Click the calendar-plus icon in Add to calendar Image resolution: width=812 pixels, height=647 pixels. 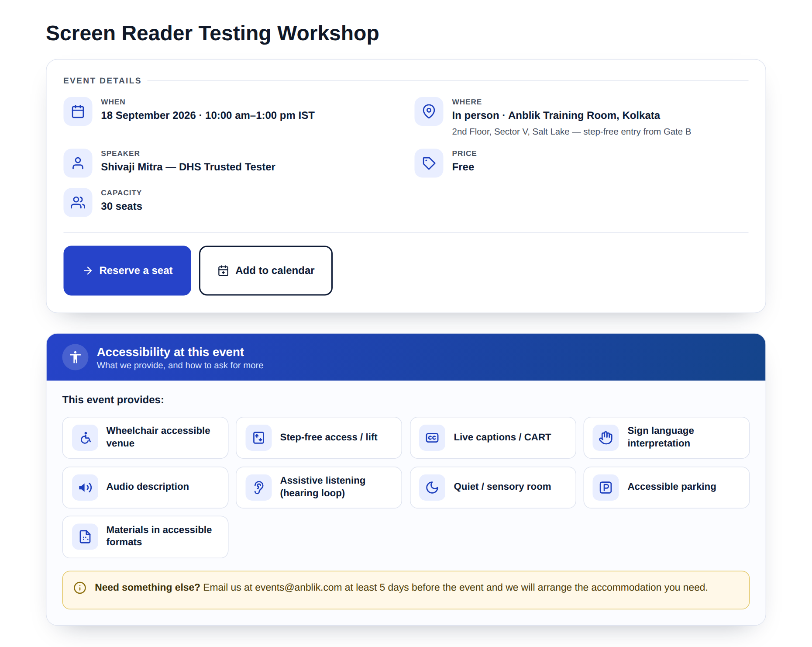coord(223,270)
